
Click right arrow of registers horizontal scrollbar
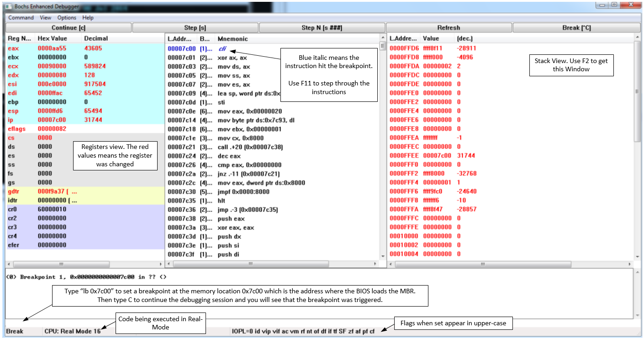(160, 264)
